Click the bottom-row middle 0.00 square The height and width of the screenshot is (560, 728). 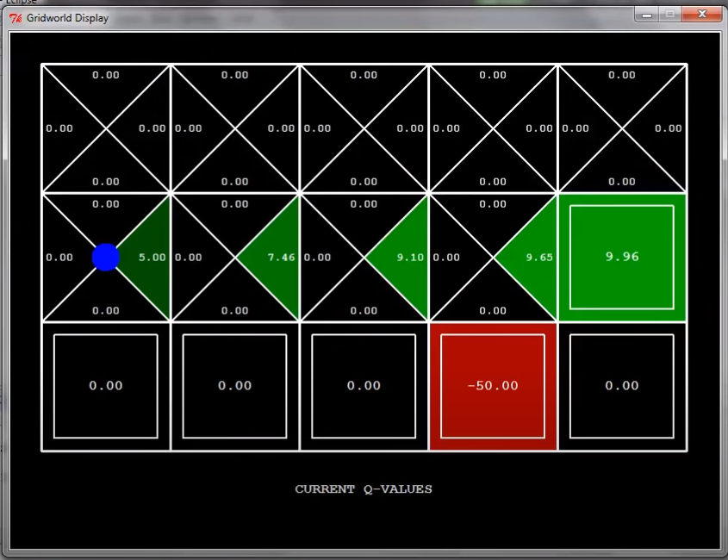pyautogui.click(x=363, y=386)
